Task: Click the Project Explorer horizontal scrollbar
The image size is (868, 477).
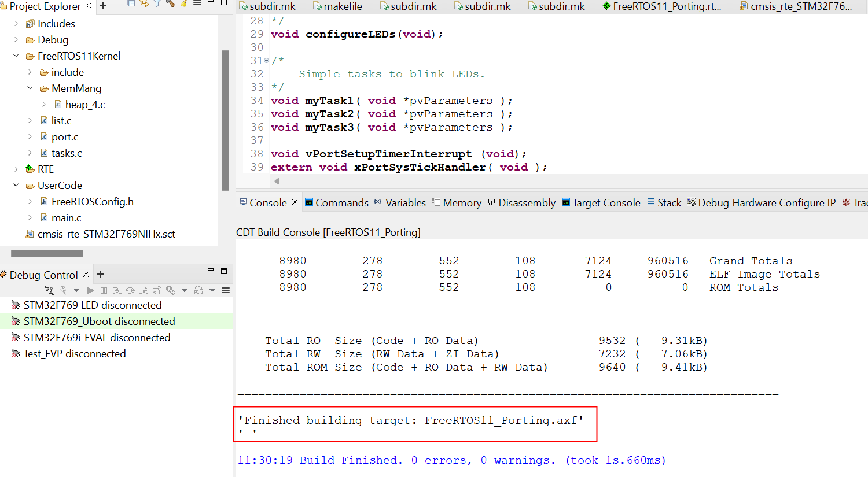Action: pos(47,253)
